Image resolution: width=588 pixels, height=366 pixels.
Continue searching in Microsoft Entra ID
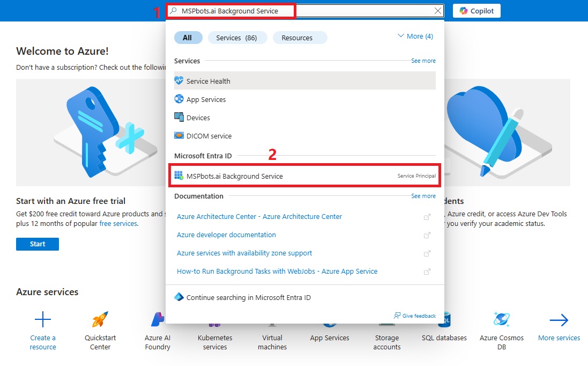click(248, 297)
